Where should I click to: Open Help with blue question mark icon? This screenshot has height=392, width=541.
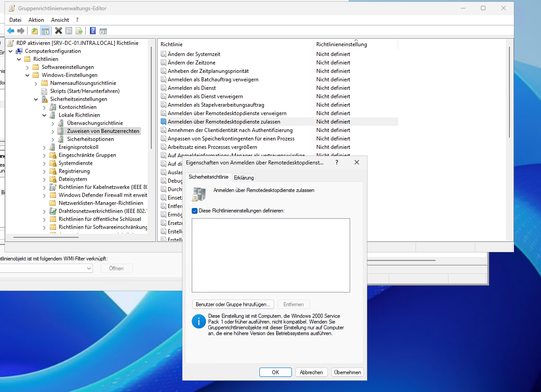(93, 31)
